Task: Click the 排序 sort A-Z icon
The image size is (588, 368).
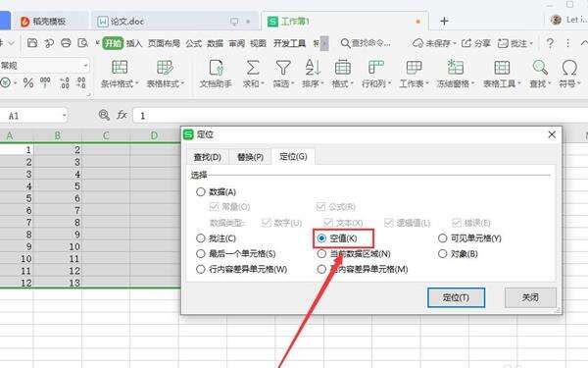Action: tap(313, 68)
